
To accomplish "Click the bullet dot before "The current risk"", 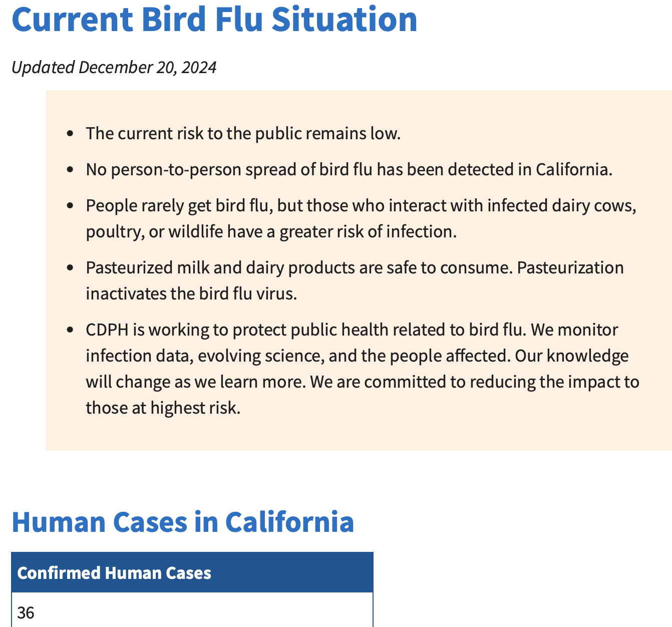I will [70, 134].
